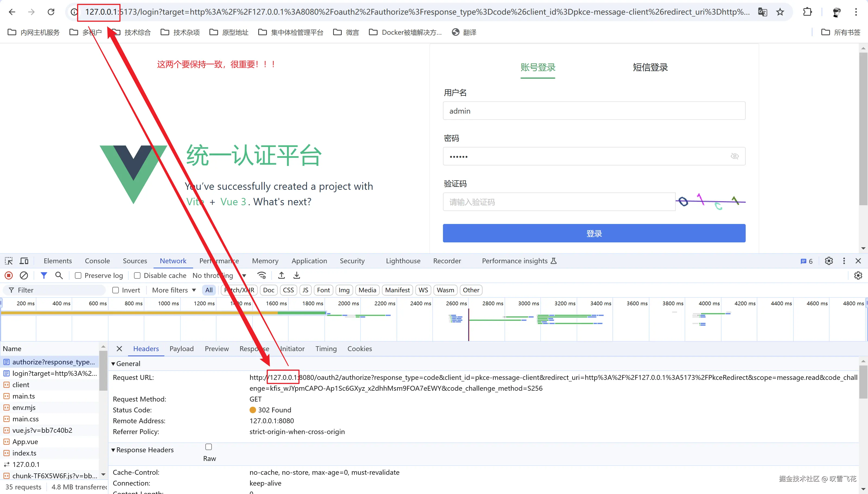The height and width of the screenshot is (494, 868).
Task: Enable the Disable cache checkbox
Action: 137,275
